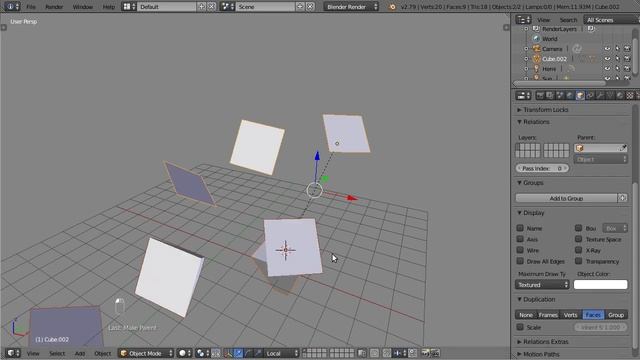This screenshot has width=640, height=360.
Task: Click the translate manipulator arrow icon
Action: point(238,353)
